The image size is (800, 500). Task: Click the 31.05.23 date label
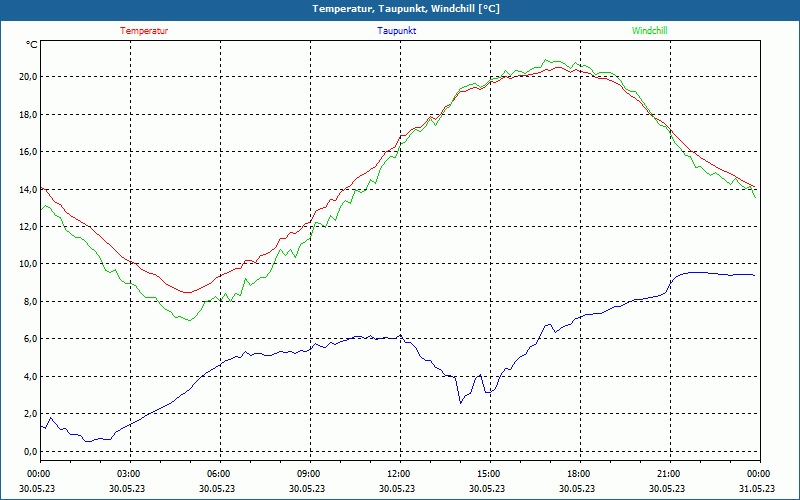coord(757,488)
